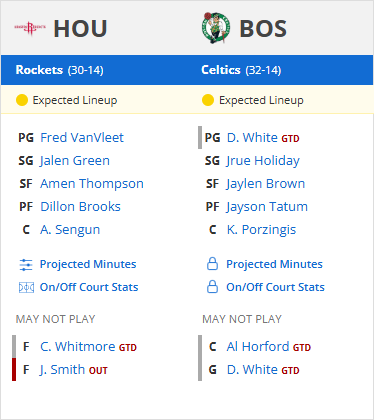View Jrue Holiday's player profile
Viewport: 374px width, 420px height.
(x=263, y=161)
